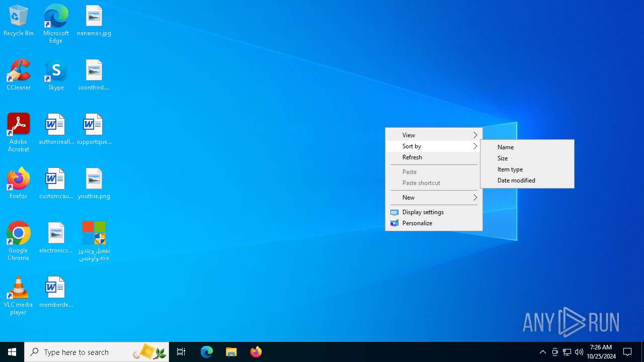Click the taskbar search box

click(97, 352)
